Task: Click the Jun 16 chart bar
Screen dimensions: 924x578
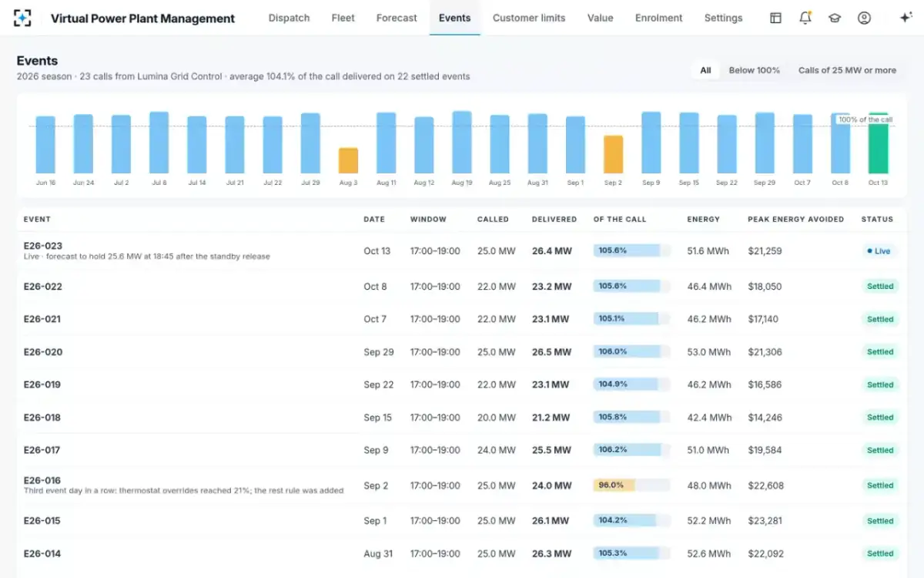Action: 45,145
